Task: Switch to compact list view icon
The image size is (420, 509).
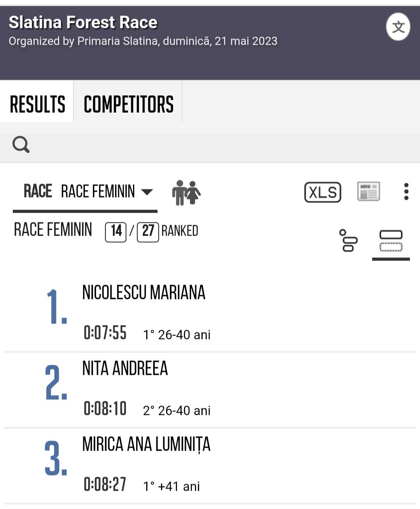Action: tap(348, 240)
